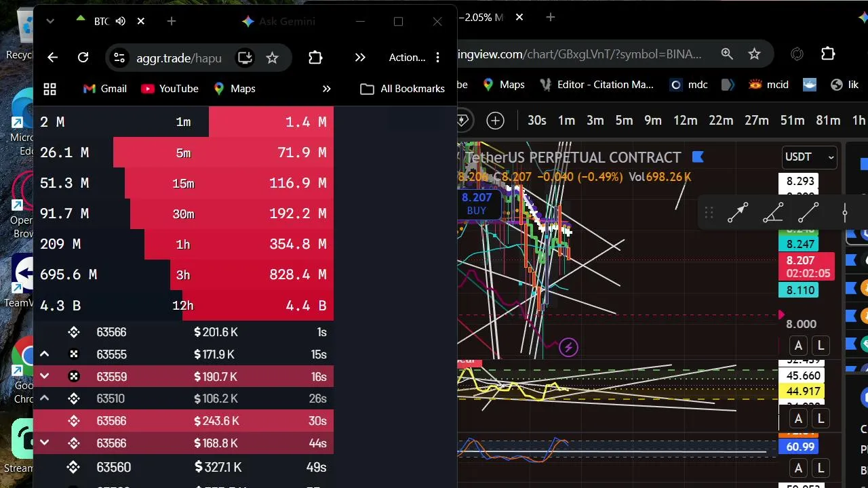Click the $201.6 K trade row
Image resolution: width=868 pixels, height=488 pixels.
tap(183, 332)
